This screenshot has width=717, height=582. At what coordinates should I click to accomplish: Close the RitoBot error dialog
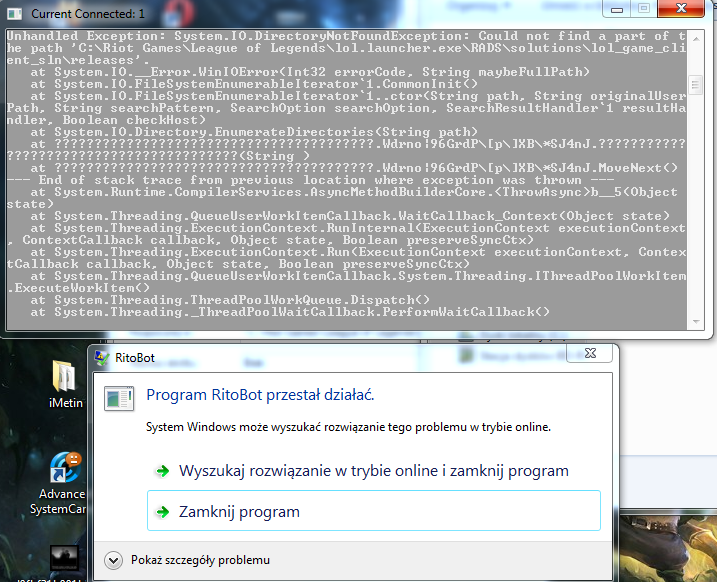[x=590, y=353]
